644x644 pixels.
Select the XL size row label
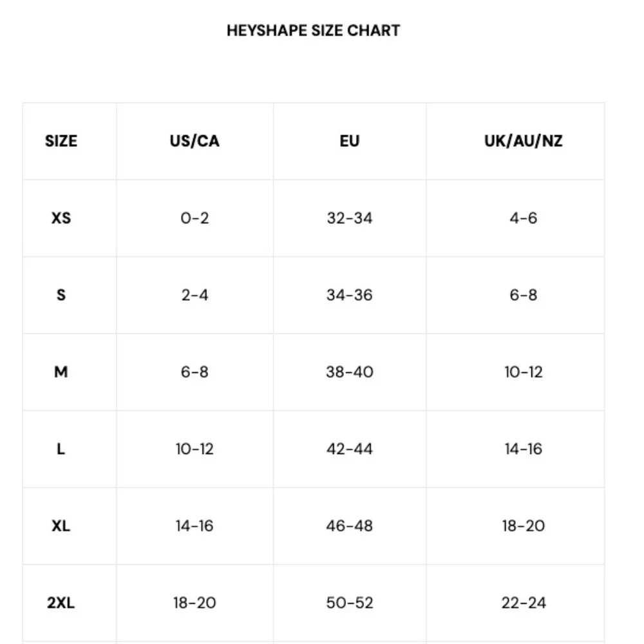click(x=61, y=526)
